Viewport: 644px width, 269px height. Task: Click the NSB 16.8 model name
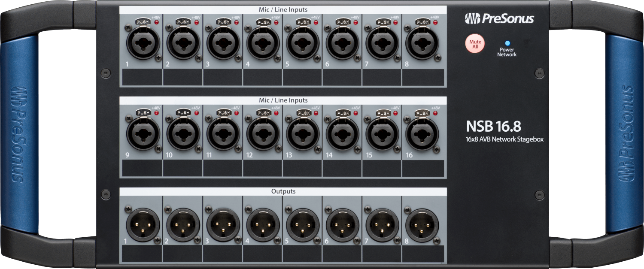[x=494, y=126]
